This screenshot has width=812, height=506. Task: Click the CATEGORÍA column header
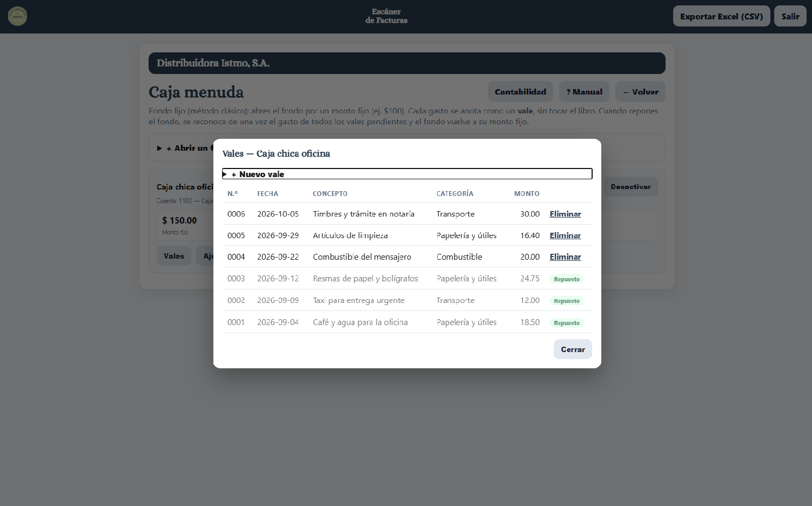click(455, 193)
